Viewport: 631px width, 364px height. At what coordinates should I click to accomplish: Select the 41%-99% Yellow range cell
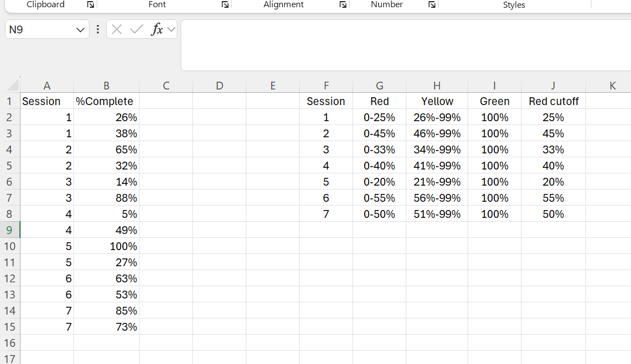pos(437,166)
